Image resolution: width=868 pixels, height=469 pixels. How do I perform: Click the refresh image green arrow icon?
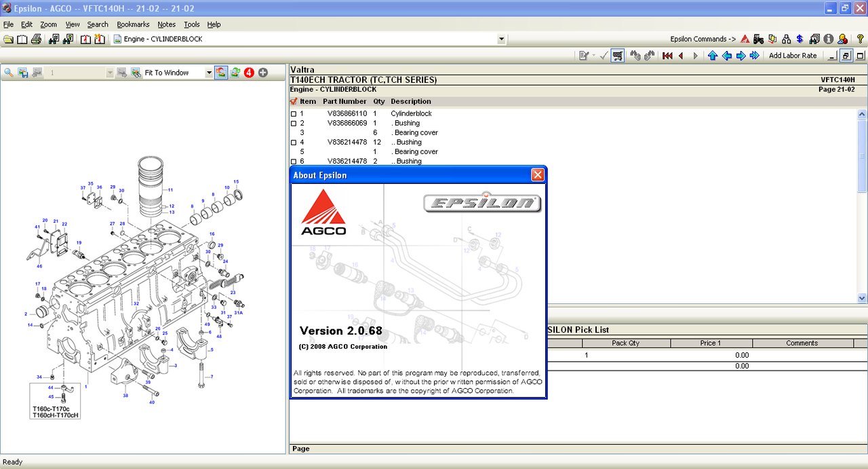tap(235, 73)
